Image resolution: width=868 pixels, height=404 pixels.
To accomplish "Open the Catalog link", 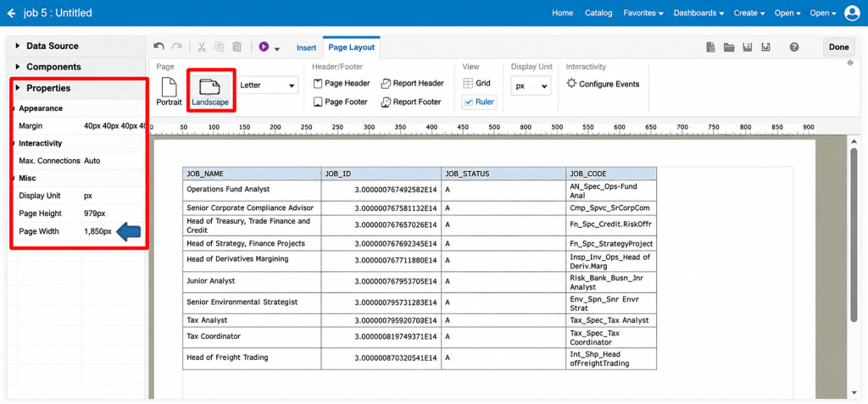I will pos(598,13).
